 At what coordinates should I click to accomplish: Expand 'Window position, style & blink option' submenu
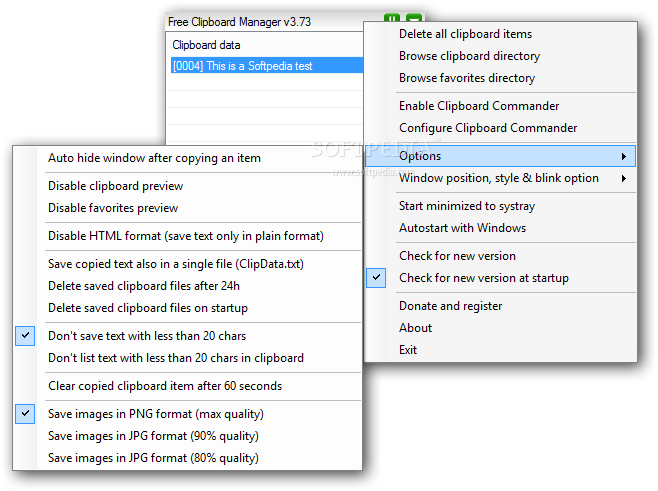coord(624,178)
